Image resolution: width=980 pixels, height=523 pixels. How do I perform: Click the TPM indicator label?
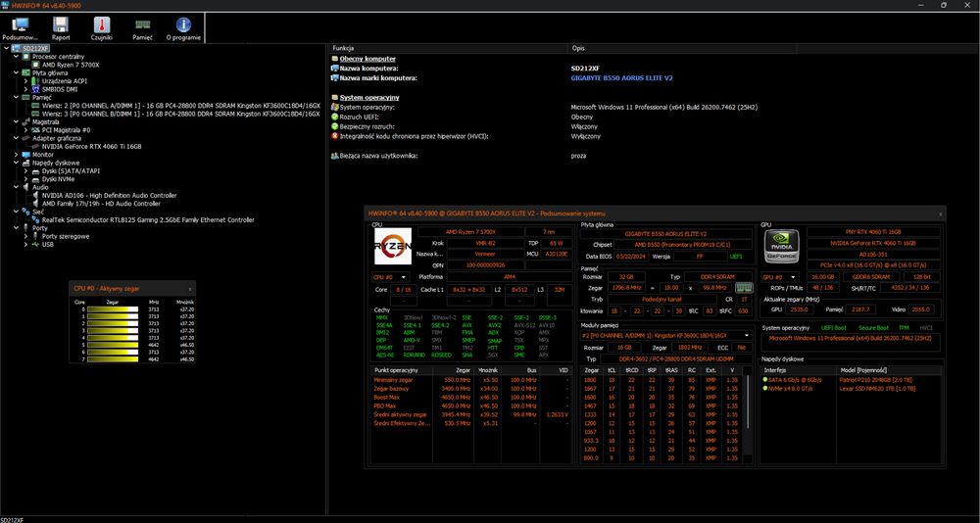(x=904, y=327)
